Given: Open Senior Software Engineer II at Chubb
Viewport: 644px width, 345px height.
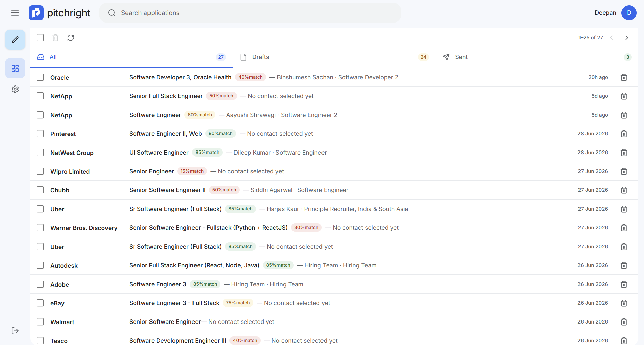Looking at the screenshot, I should click(x=167, y=190).
